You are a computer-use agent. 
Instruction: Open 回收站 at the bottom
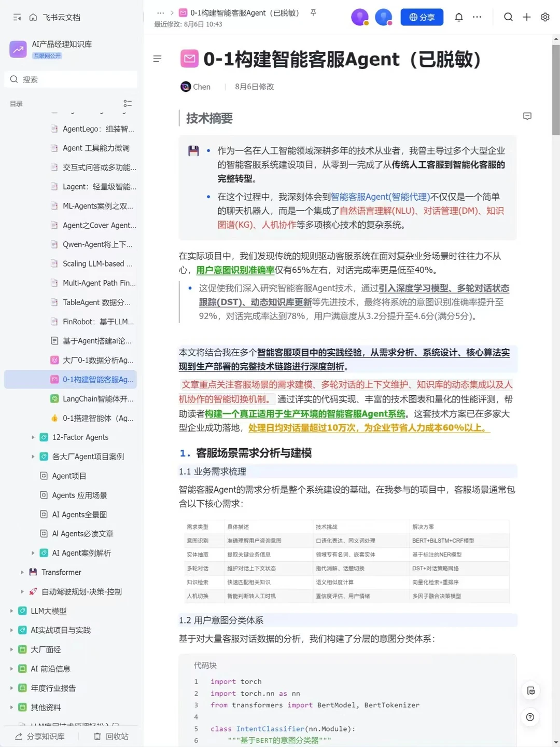click(x=110, y=736)
